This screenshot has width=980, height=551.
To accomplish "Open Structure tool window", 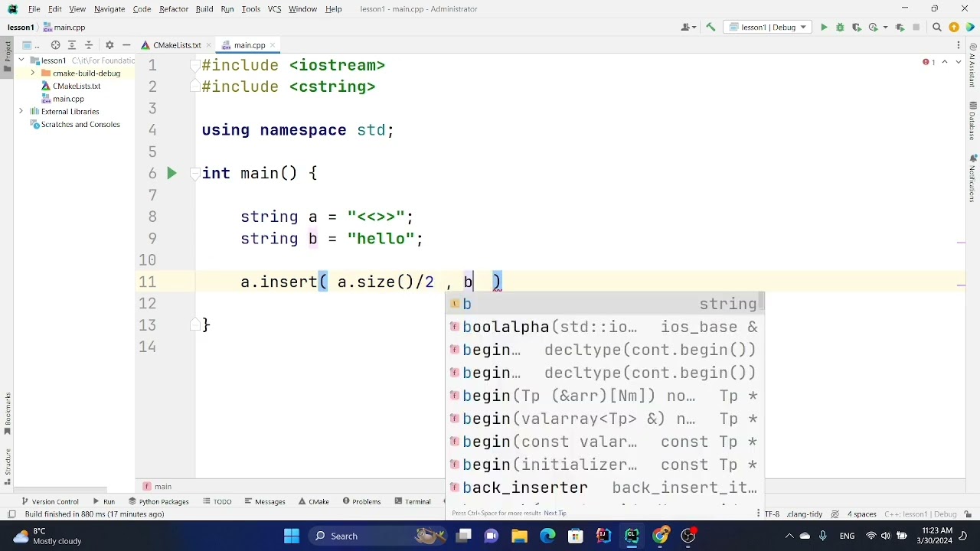I will click(x=7, y=466).
